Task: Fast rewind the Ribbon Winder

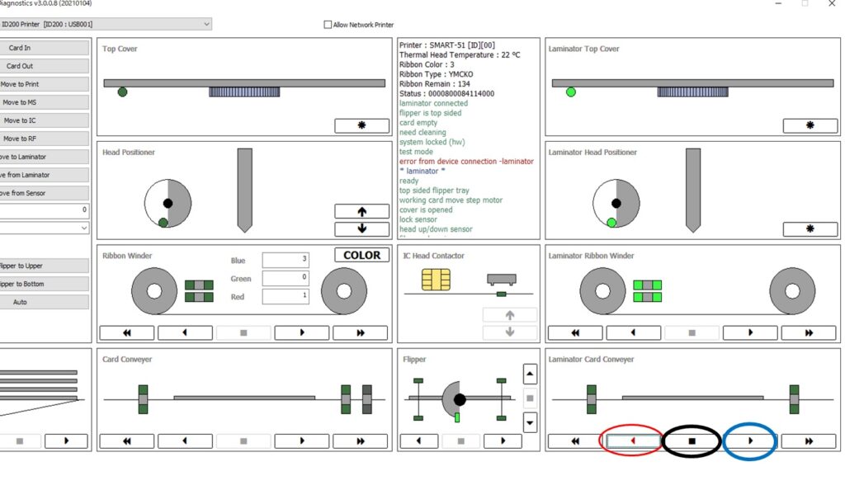Action: (126, 332)
